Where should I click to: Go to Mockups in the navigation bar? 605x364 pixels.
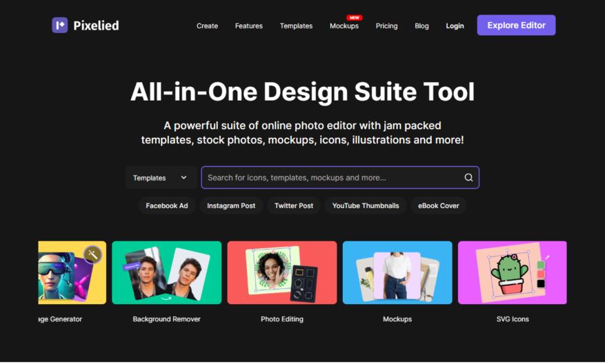coord(344,26)
